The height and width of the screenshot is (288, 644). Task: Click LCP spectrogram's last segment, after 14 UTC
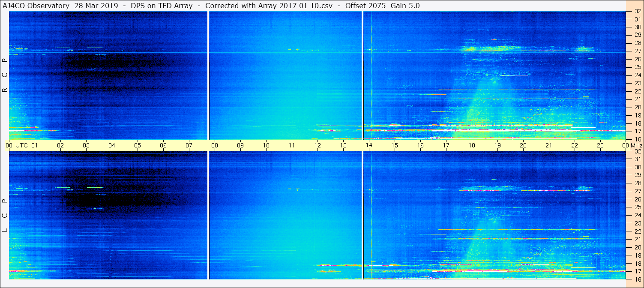[x=494, y=215]
